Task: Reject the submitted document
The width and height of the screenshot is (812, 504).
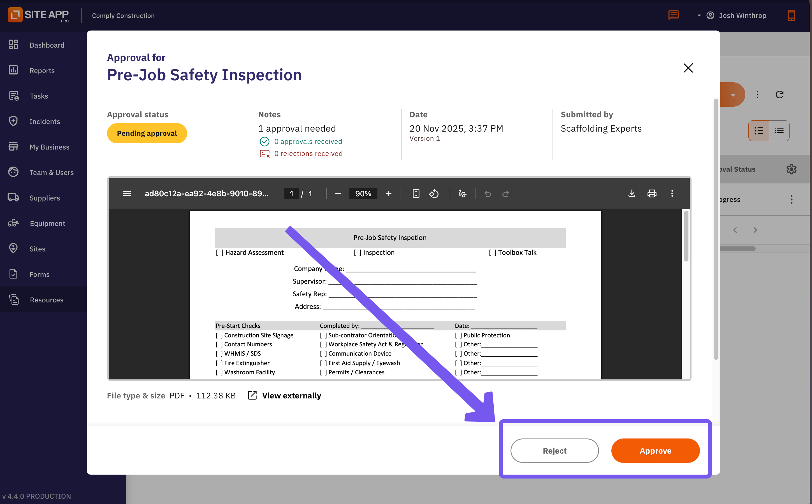Action: pyautogui.click(x=554, y=451)
